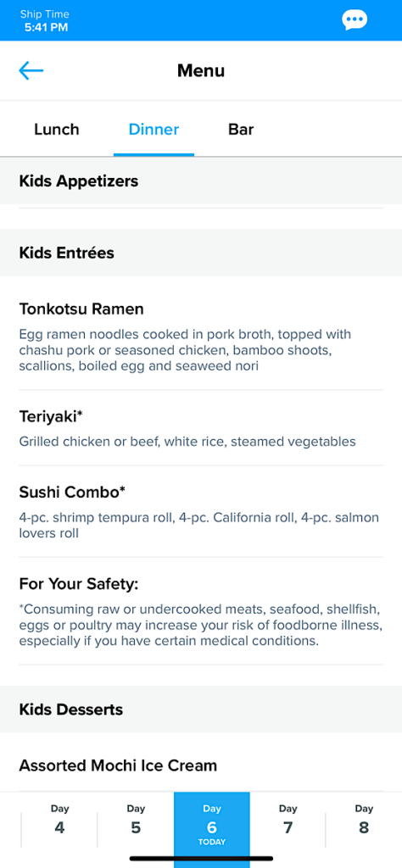Tap the Kids Entrées section header

201,253
